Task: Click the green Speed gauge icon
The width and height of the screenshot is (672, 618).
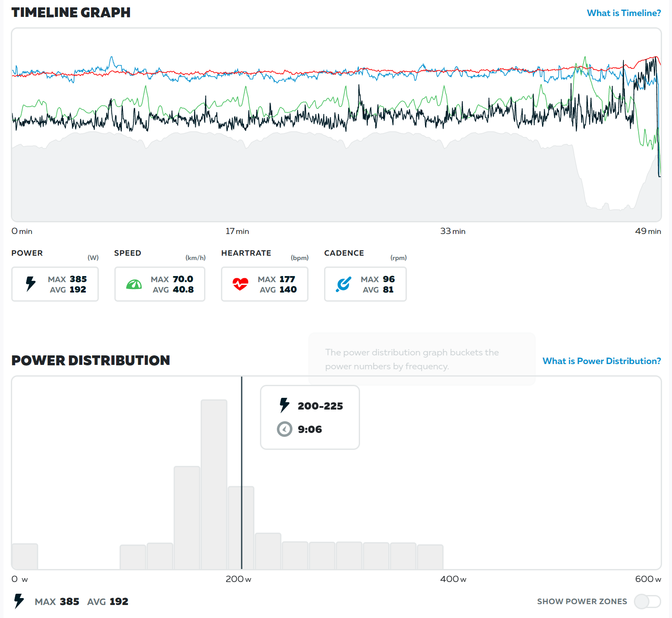Action: point(134,284)
